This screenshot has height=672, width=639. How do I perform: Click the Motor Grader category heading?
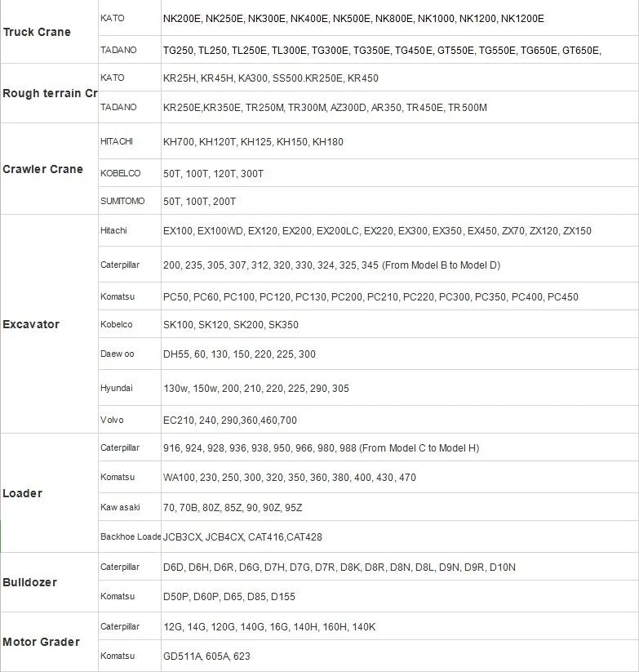41,642
